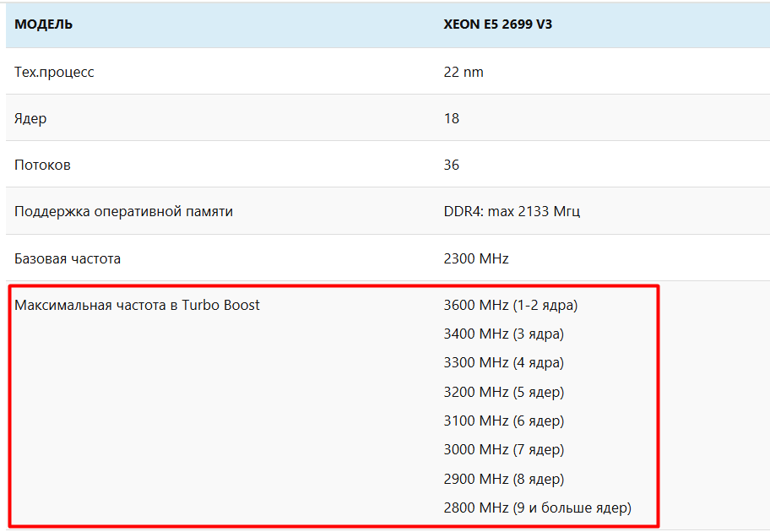The width and height of the screenshot is (770, 532).
Task: Select the 22 nm value
Action: (463, 72)
